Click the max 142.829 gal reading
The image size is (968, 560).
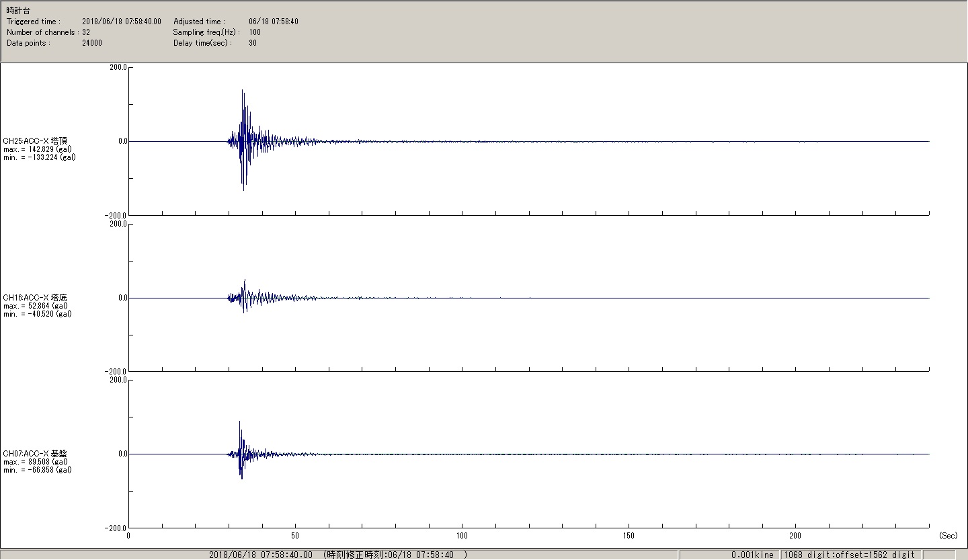pyautogui.click(x=38, y=149)
